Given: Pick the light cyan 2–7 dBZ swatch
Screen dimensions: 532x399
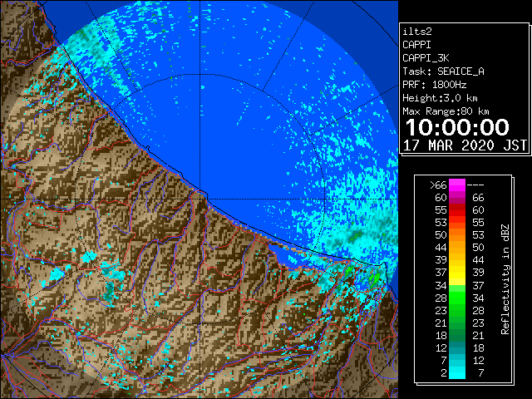Looking at the screenshot, I should 457,372.
